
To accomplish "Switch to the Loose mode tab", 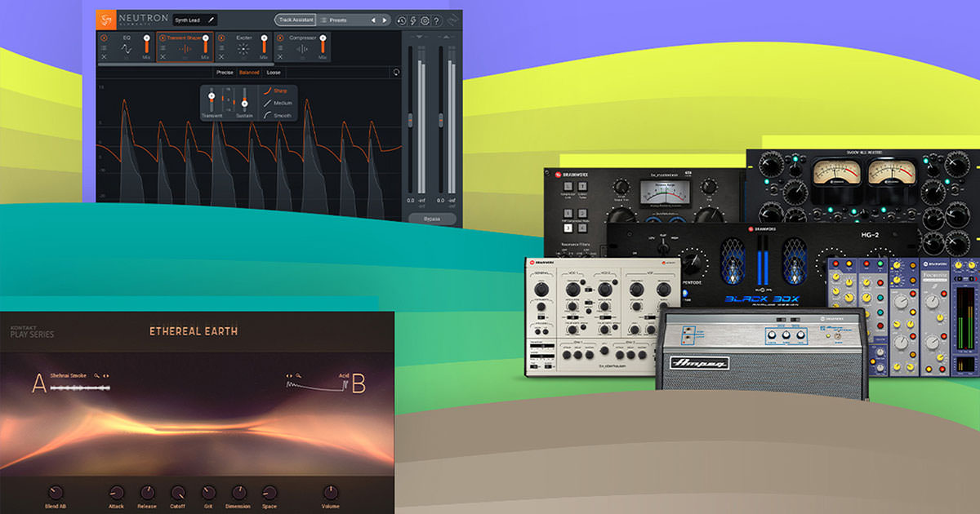I will (274, 73).
